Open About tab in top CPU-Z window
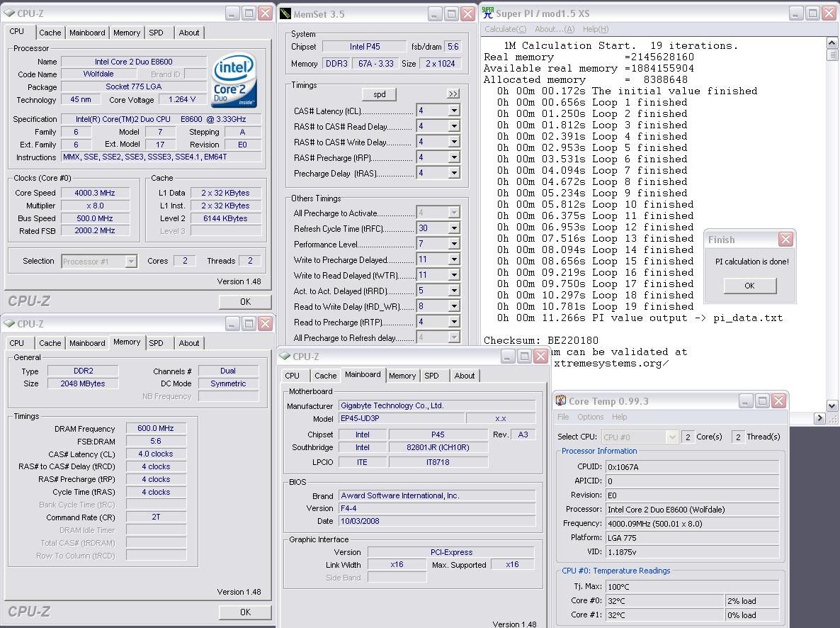Image resolution: width=840 pixels, height=628 pixels. pos(189,33)
